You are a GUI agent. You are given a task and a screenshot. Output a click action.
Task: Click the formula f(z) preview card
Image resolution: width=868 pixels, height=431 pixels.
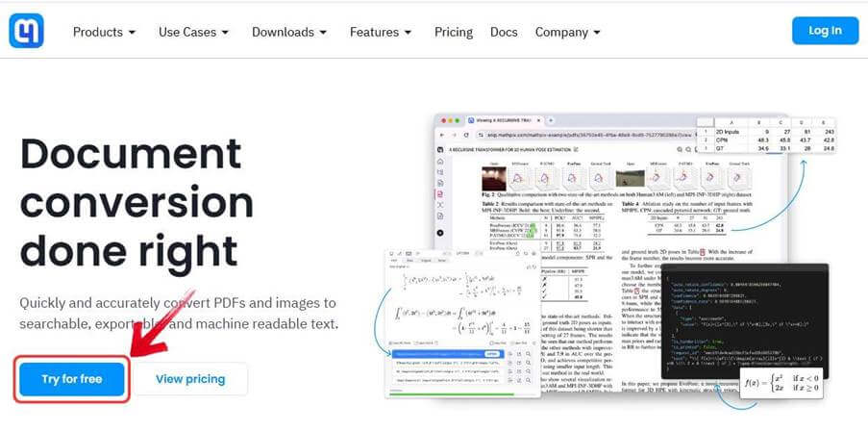[781, 383]
